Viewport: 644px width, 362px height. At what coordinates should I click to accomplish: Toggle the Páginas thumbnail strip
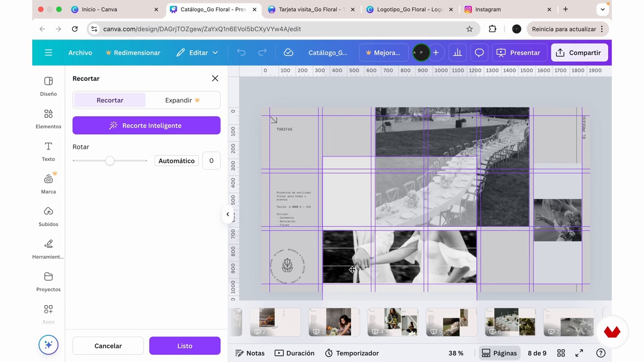click(x=499, y=353)
